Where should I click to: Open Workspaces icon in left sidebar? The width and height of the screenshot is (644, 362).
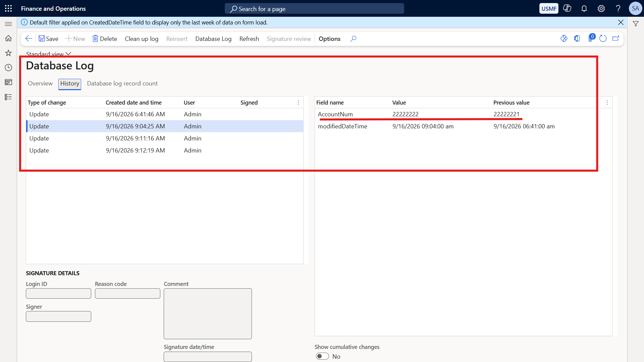(x=8, y=82)
